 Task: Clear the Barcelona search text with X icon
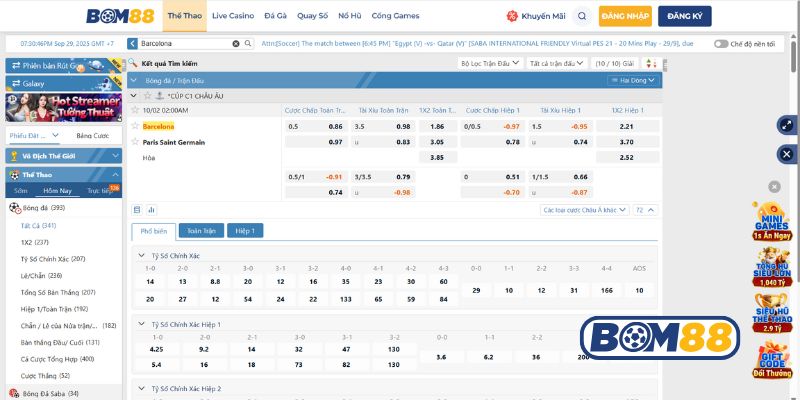236,44
